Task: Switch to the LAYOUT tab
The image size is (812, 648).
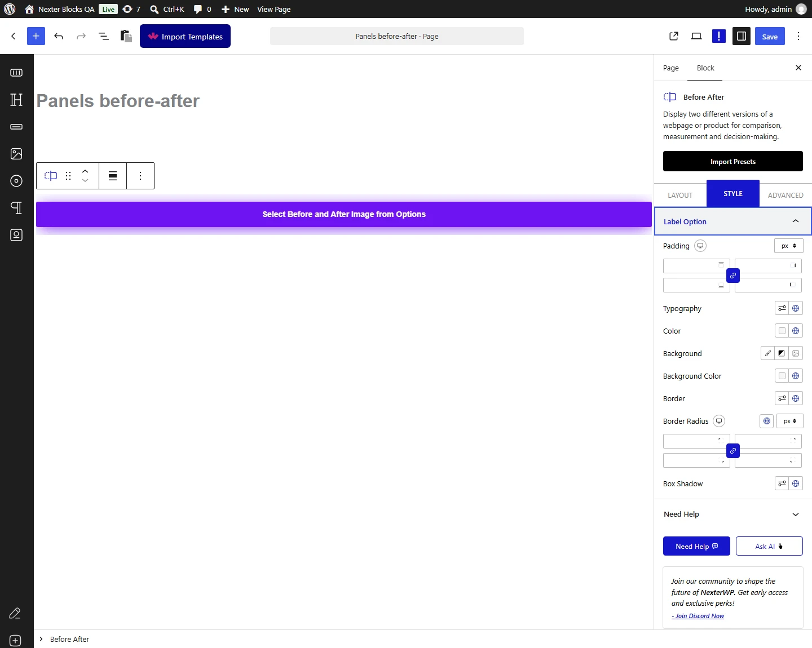Action: [x=680, y=196]
